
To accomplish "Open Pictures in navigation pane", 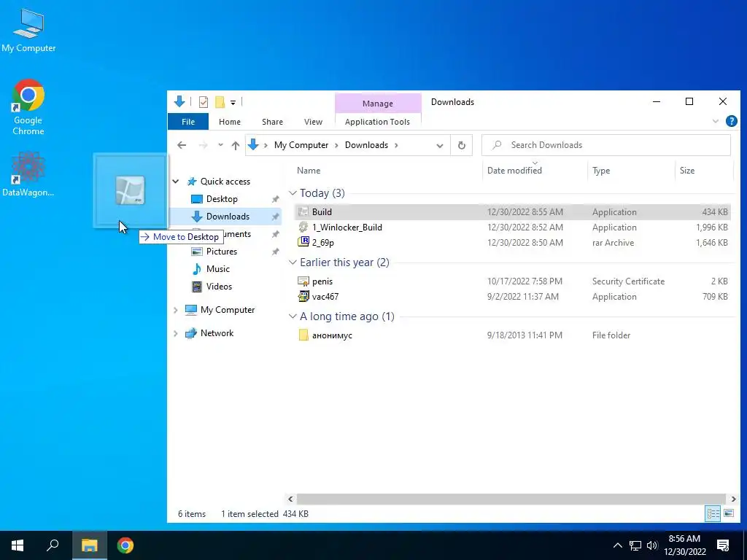I will [222, 252].
